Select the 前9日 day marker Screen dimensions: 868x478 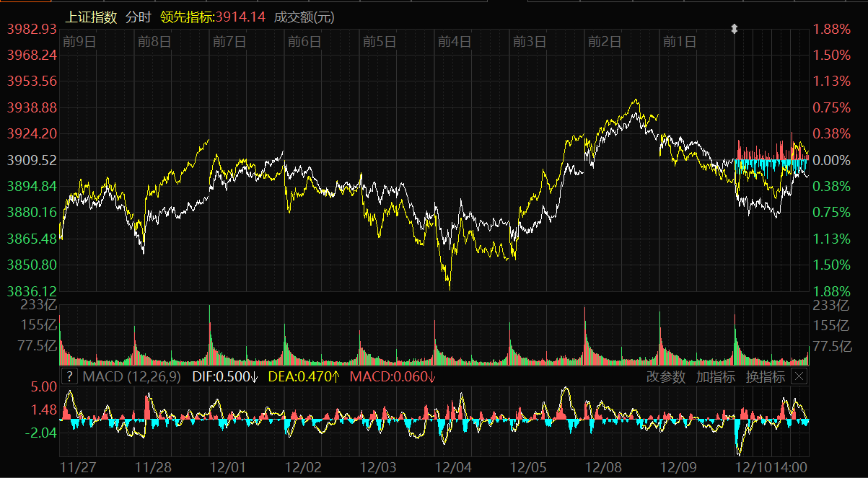pos(79,42)
